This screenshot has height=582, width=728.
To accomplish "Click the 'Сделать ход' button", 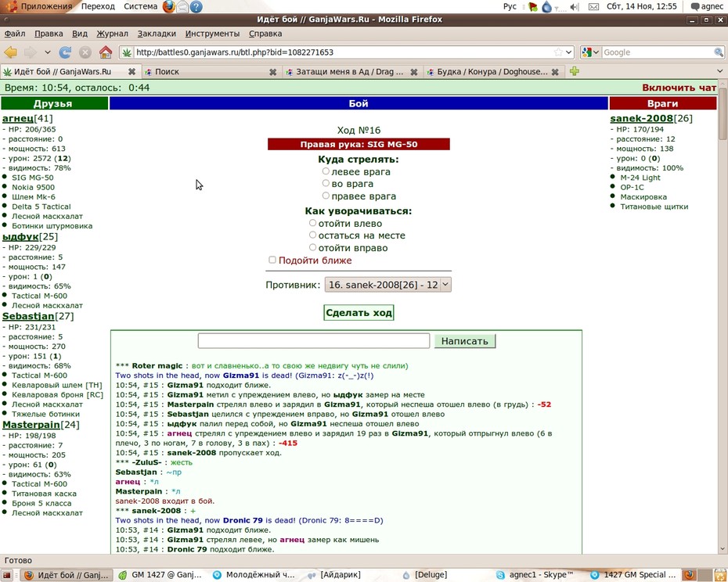I will tap(359, 313).
